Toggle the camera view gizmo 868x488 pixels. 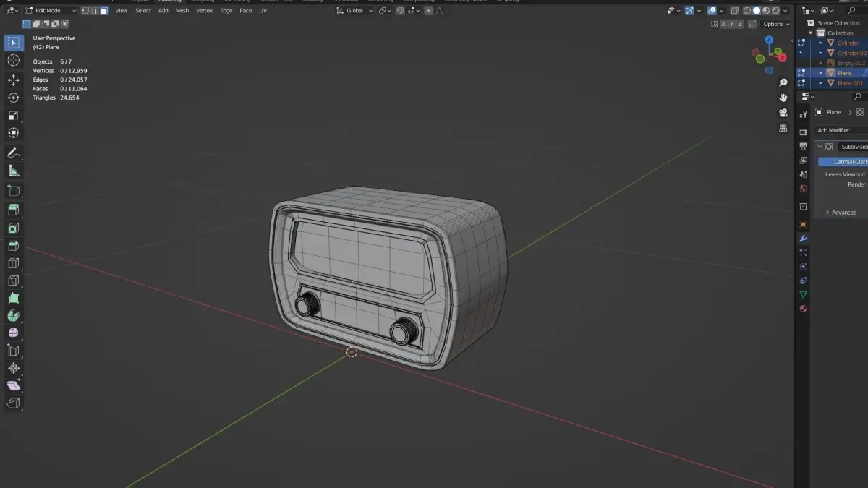coord(783,113)
